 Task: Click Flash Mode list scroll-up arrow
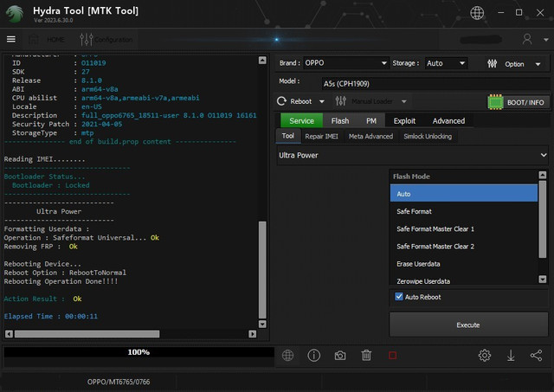click(543, 175)
